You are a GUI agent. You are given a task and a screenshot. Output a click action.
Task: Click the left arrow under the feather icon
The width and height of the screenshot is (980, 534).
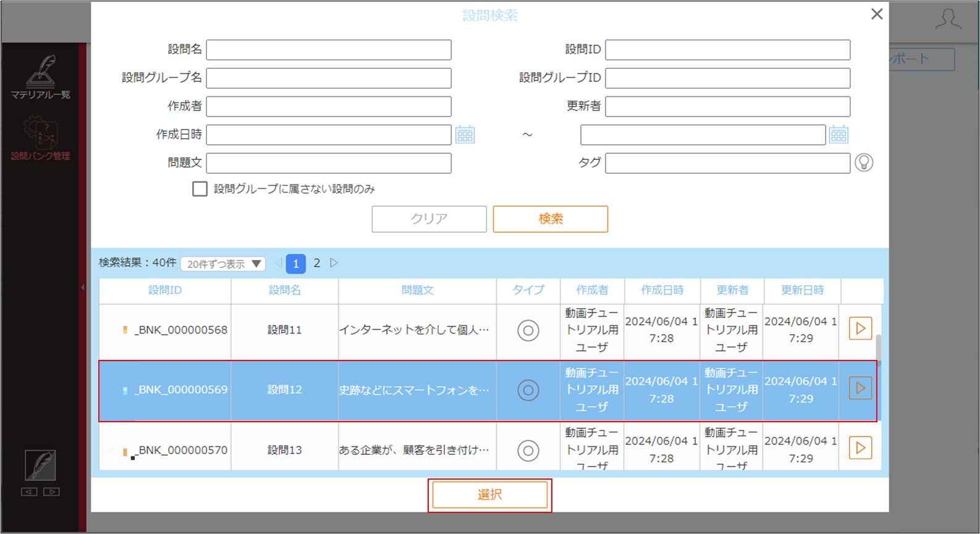(x=29, y=492)
